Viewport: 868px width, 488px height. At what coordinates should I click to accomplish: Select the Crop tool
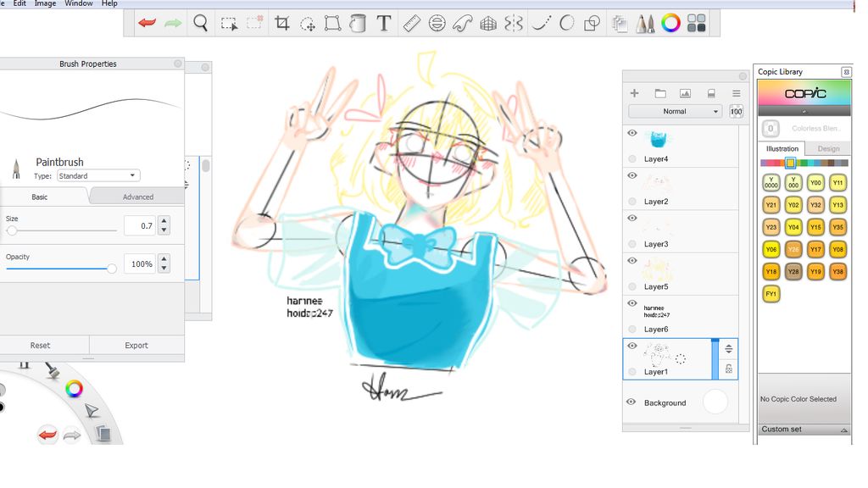coord(281,23)
